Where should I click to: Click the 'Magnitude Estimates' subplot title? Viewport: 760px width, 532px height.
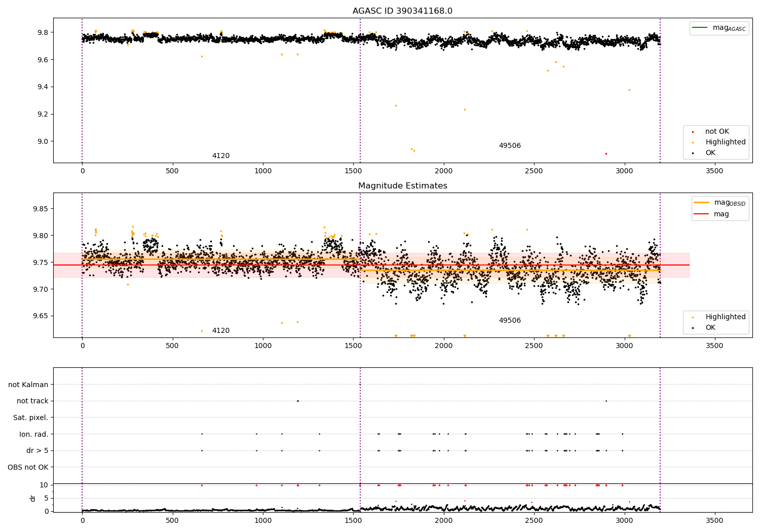point(402,186)
